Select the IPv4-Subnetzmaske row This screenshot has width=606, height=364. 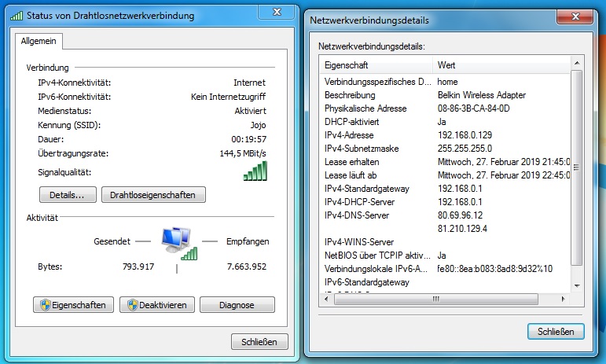click(445, 149)
